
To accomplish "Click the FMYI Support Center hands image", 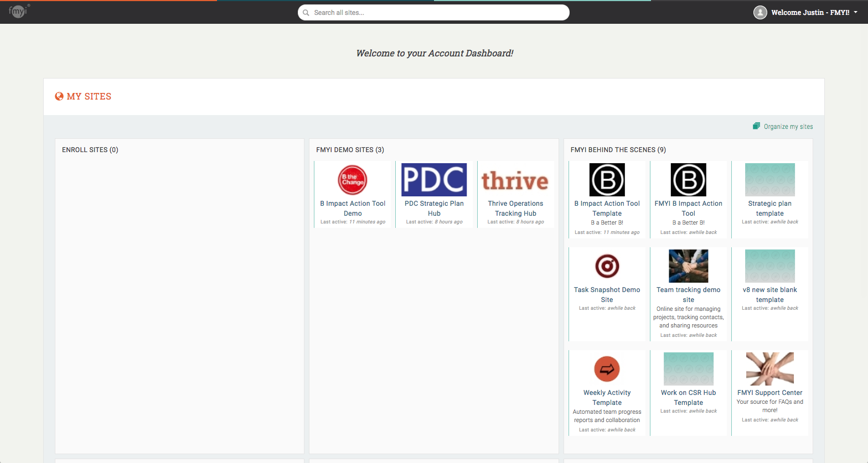I will point(769,369).
